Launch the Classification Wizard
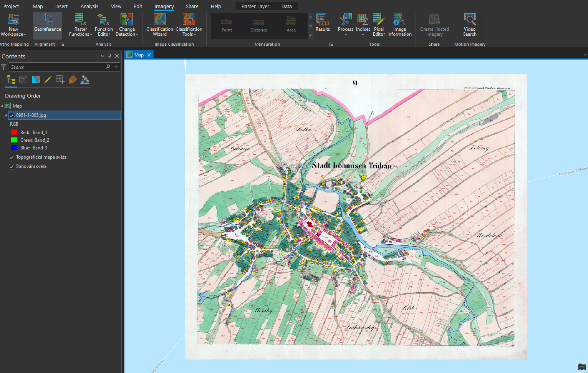Image resolution: width=588 pixels, height=373 pixels. tap(160, 25)
